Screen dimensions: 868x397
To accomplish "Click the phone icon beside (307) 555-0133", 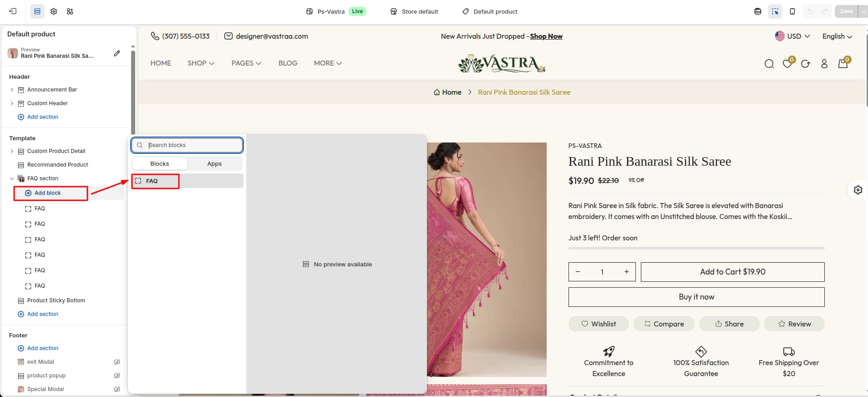I will tap(155, 36).
